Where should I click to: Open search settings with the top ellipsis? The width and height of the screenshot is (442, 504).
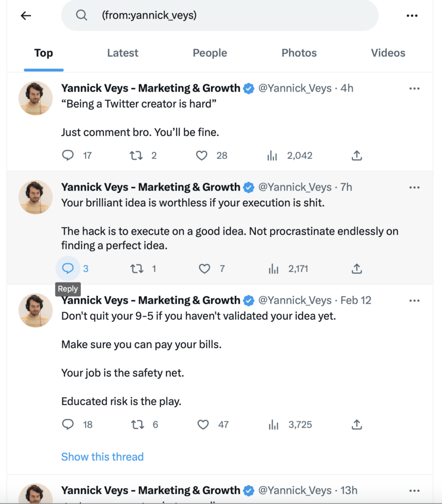coord(411,15)
